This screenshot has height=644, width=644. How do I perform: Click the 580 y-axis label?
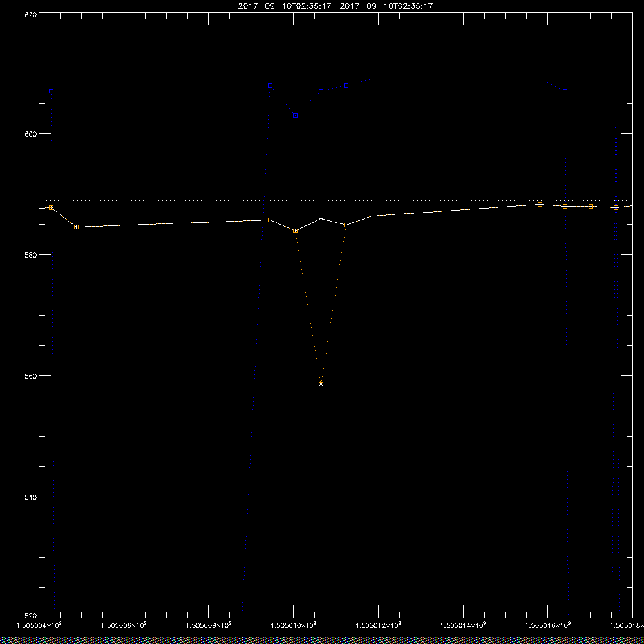(30, 255)
